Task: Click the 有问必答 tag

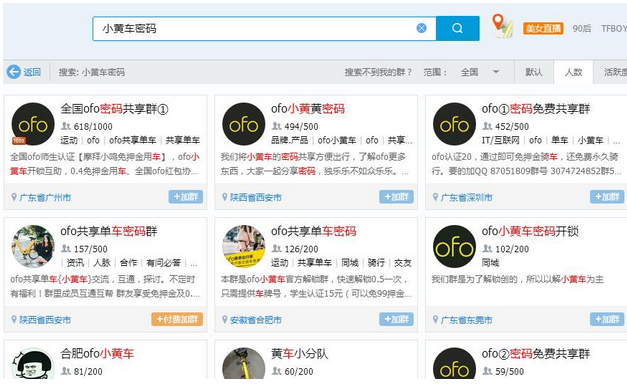Action: tap(164, 263)
